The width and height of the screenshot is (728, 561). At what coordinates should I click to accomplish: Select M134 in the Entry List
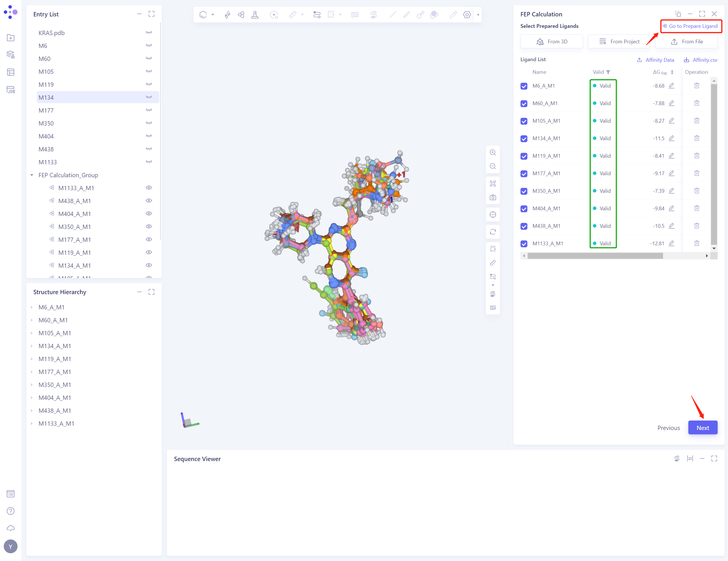[x=98, y=98]
